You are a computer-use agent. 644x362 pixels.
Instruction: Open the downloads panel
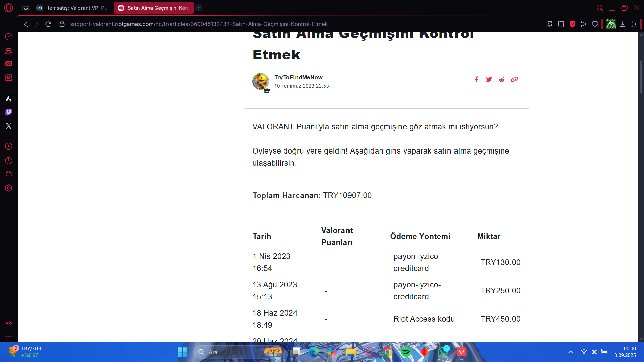pos(623,24)
